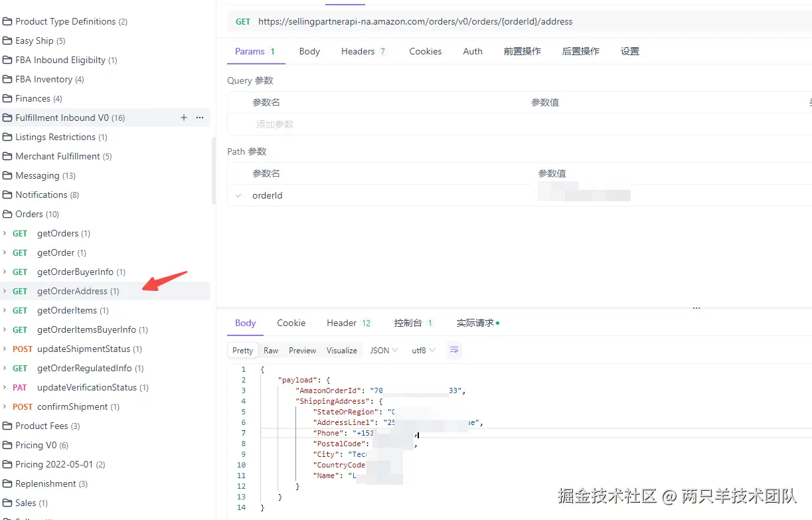Add item to Fulfillment Inbound V0 with plus
Screen dimensions: 812x520
pyautogui.click(x=184, y=118)
